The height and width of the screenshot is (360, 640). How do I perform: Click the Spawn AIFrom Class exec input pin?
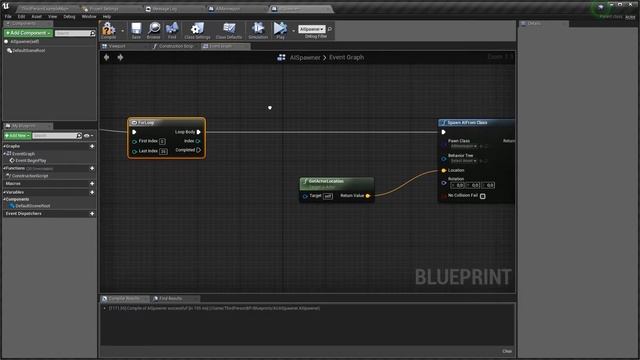coord(444,132)
